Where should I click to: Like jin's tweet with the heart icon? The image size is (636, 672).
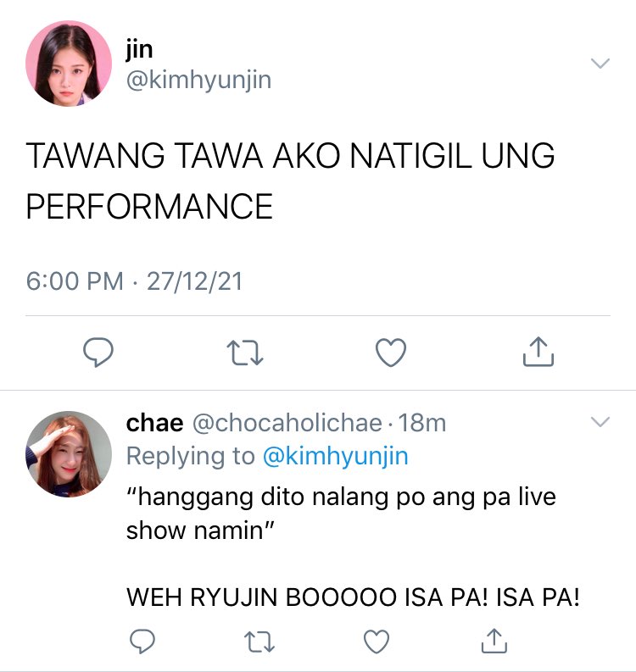pos(391,353)
